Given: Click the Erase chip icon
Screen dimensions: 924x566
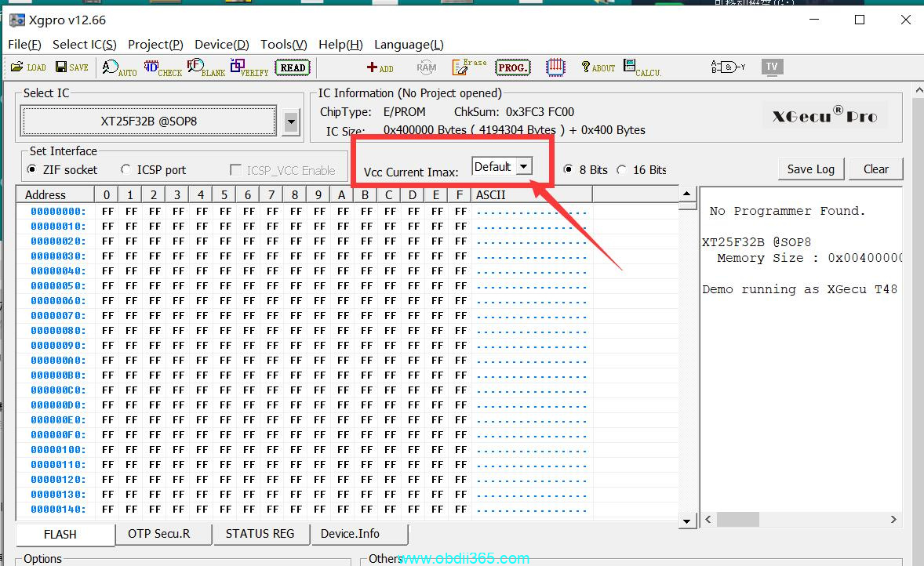Looking at the screenshot, I should [x=469, y=67].
